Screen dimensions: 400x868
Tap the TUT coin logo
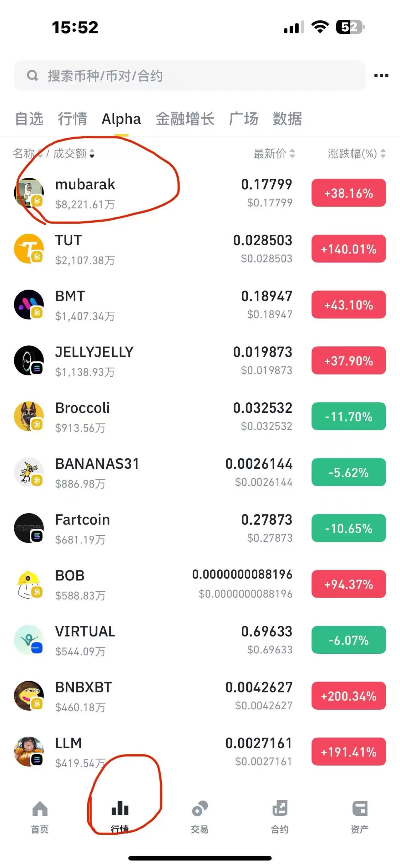pos(29,249)
